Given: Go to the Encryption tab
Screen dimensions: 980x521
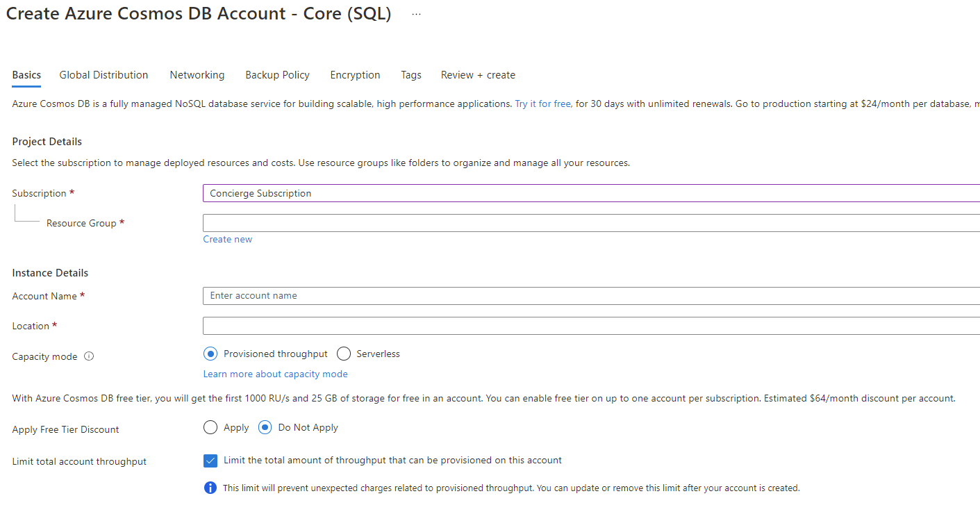Looking at the screenshot, I should pyautogui.click(x=355, y=75).
